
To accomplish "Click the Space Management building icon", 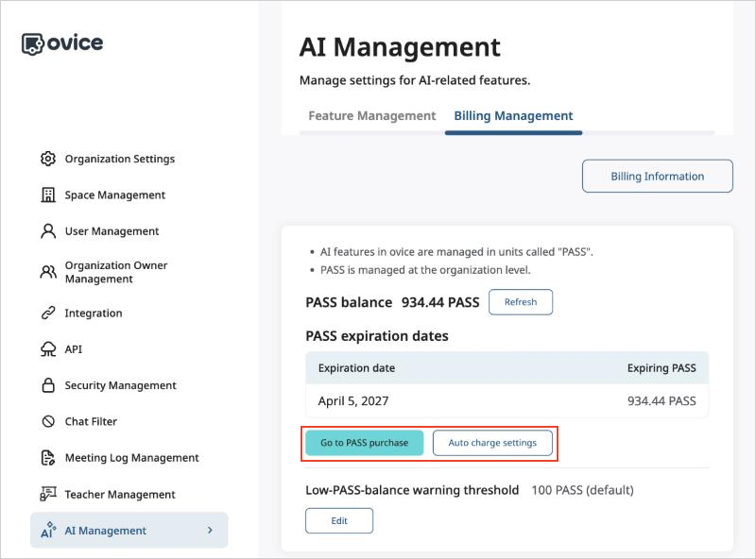I will [x=48, y=195].
